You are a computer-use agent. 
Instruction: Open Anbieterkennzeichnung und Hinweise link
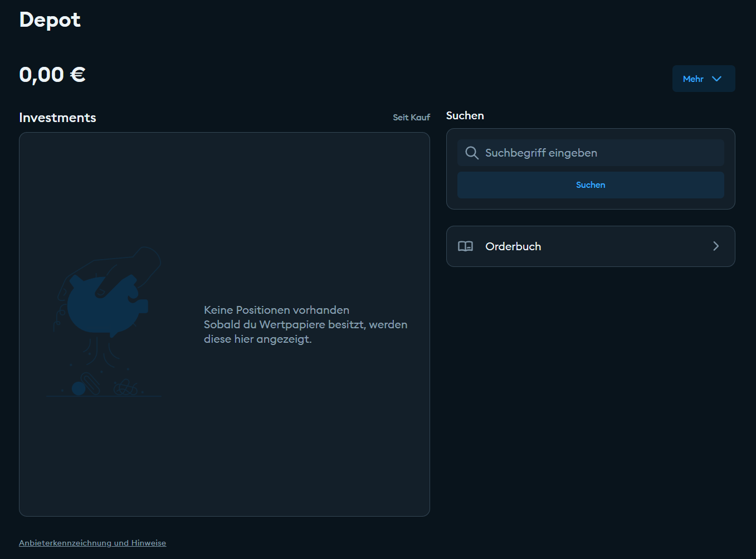[x=92, y=543]
